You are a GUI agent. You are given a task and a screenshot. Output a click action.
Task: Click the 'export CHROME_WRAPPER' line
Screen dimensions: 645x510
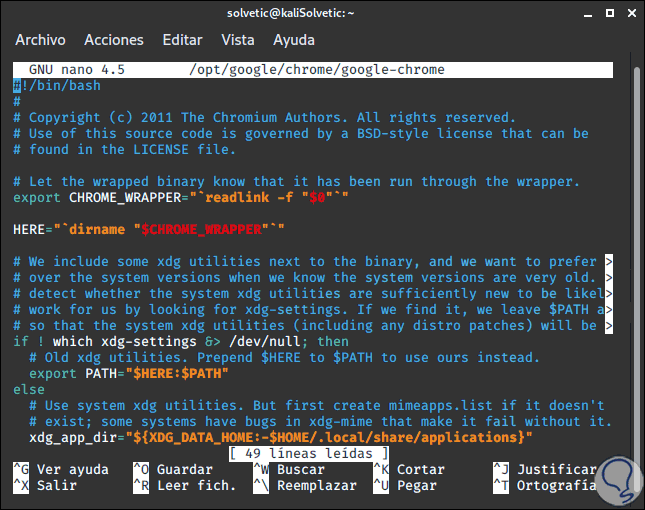[x=181, y=197]
